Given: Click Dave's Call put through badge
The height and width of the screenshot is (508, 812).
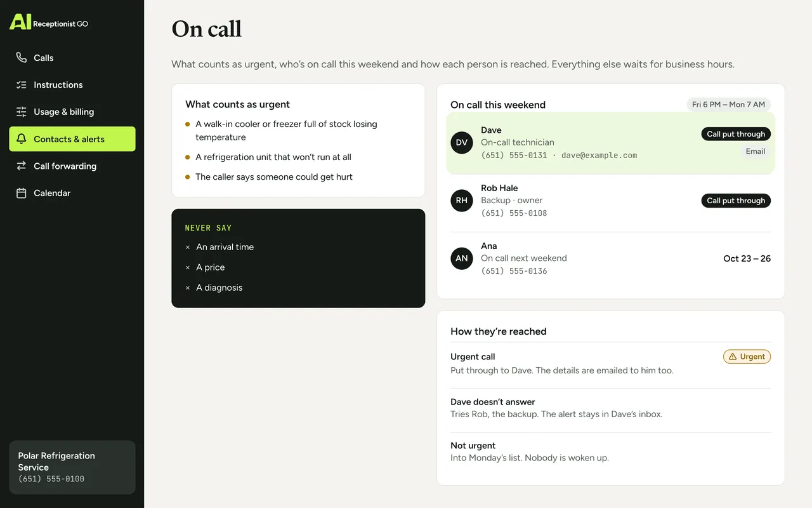Looking at the screenshot, I should pyautogui.click(x=736, y=134).
